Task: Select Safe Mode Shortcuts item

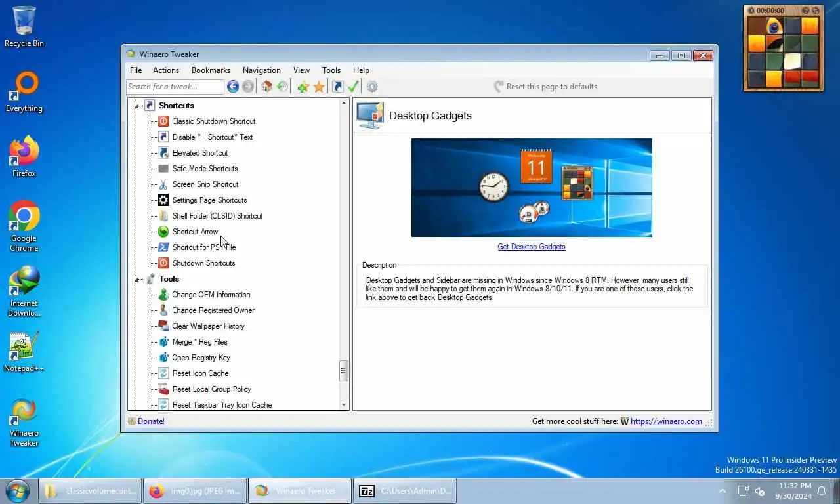Action: tap(205, 169)
